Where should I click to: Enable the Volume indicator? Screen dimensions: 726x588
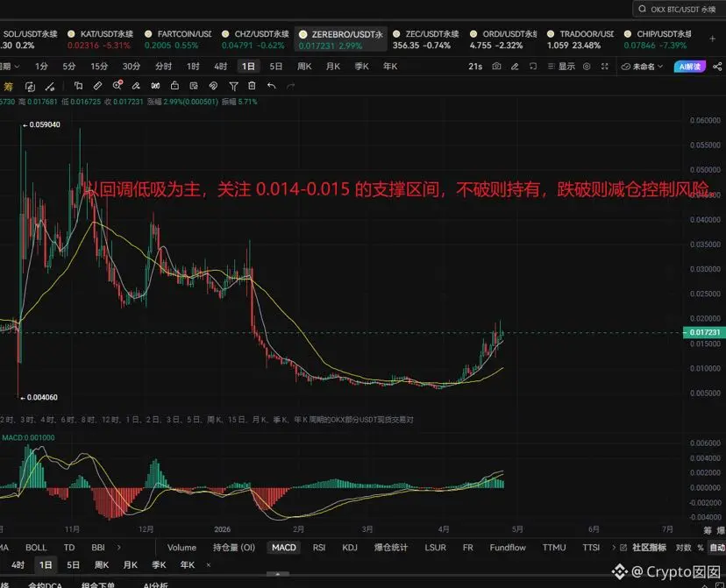(x=181, y=548)
